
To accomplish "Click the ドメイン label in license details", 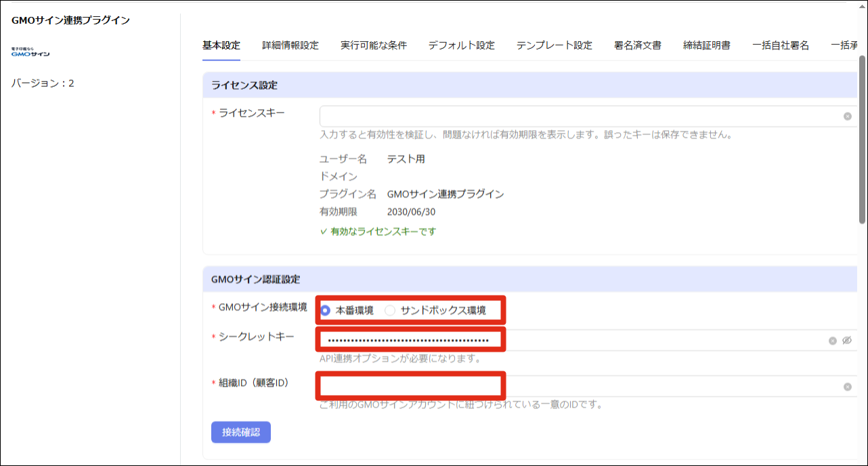I will [339, 177].
